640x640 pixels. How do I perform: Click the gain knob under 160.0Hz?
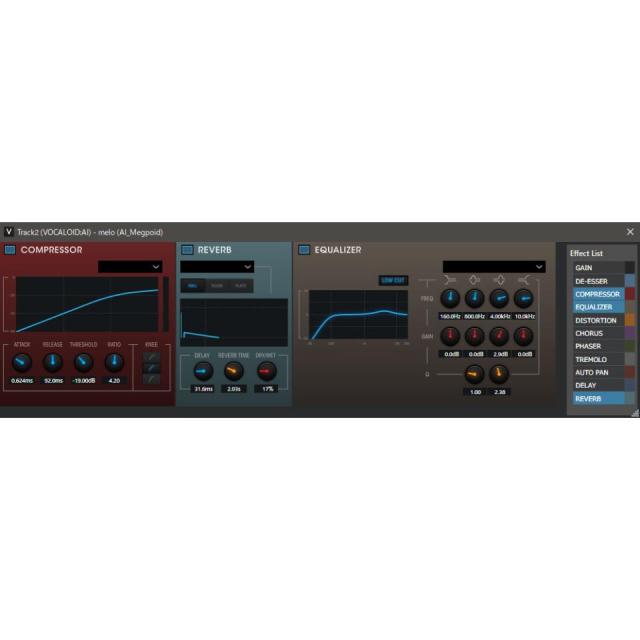450,336
